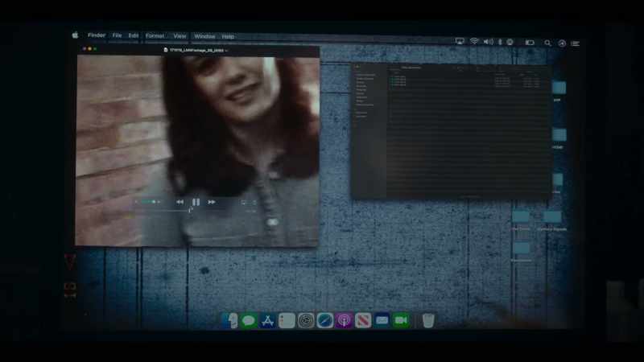Click the fast-forward button in the player
Screen dimensions: 644x362
212,202
